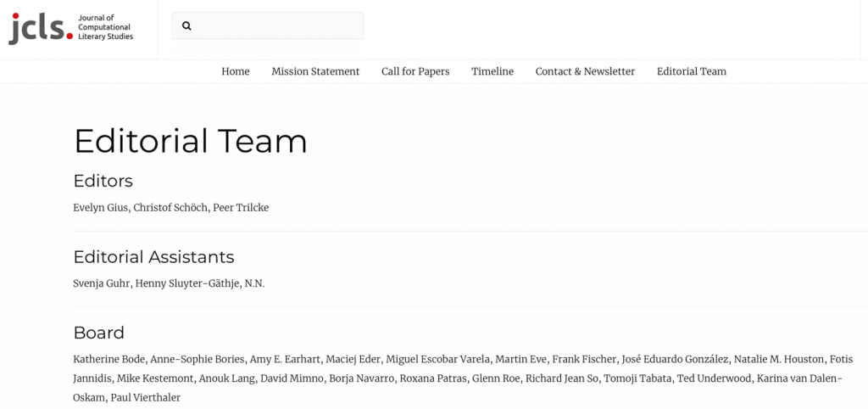Click the magnifying glass search icon
The image size is (868, 409).
click(x=186, y=25)
